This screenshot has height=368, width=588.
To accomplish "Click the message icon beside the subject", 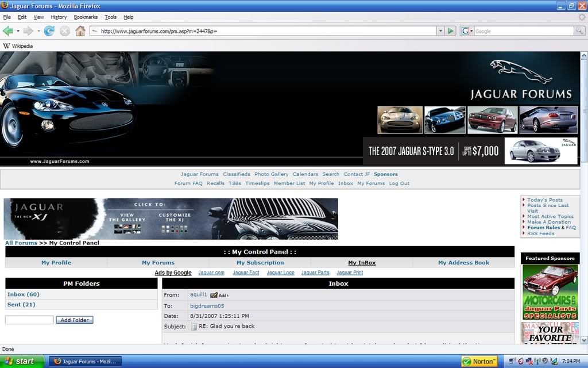I will tap(194, 327).
